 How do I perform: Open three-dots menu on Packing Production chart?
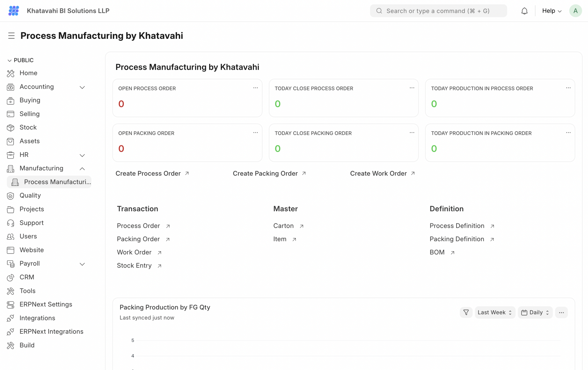(x=561, y=312)
